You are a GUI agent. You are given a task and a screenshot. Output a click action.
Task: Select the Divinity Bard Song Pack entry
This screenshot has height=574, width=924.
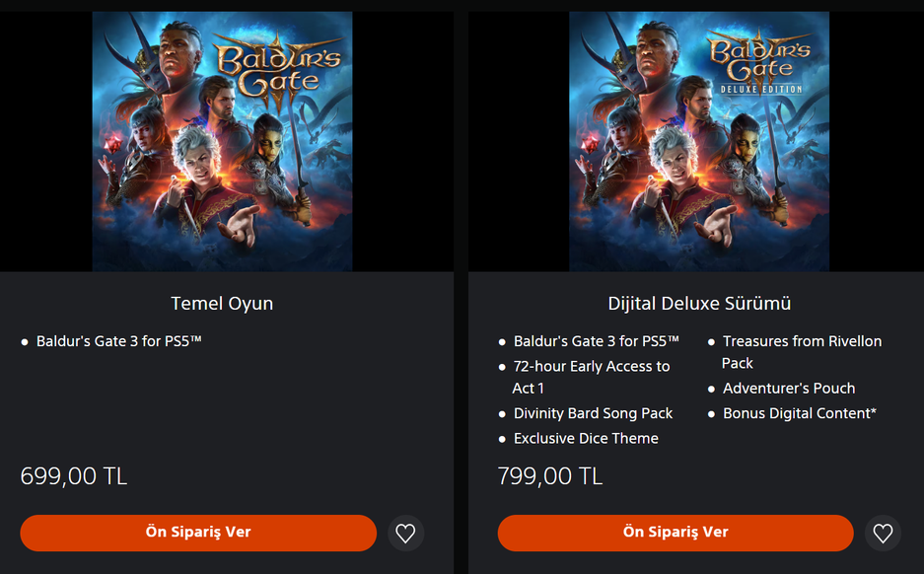[593, 413]
